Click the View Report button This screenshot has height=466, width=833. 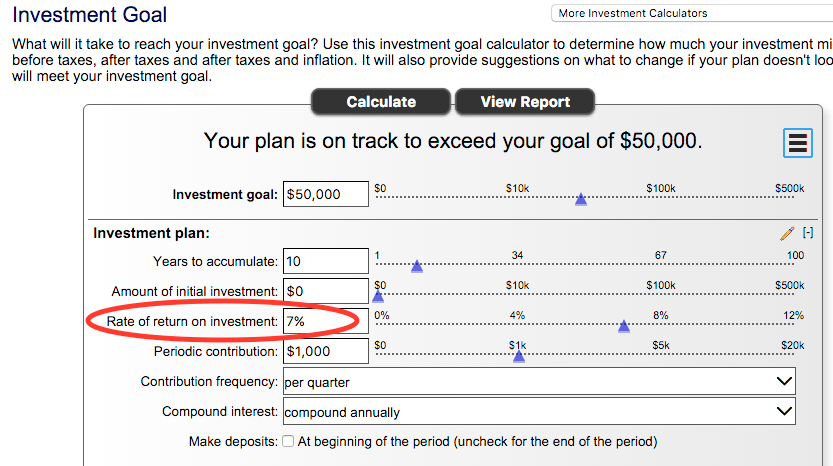[x=525, y=102]
